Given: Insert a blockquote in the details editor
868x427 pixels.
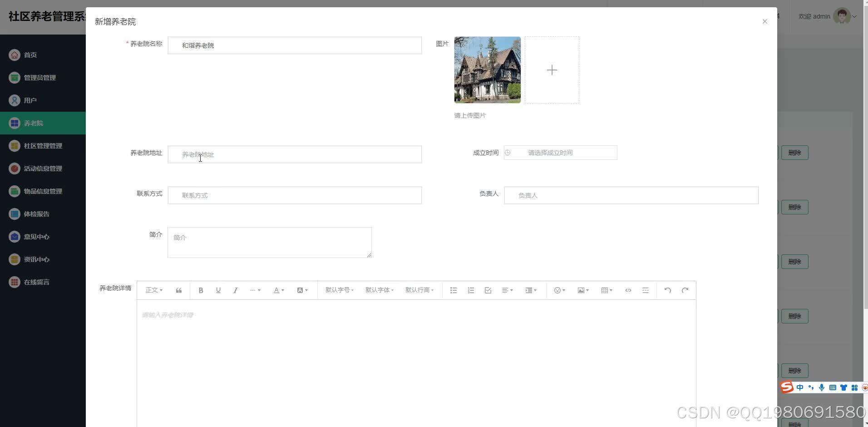Looking at the screenshot, I should coord(178,290).
